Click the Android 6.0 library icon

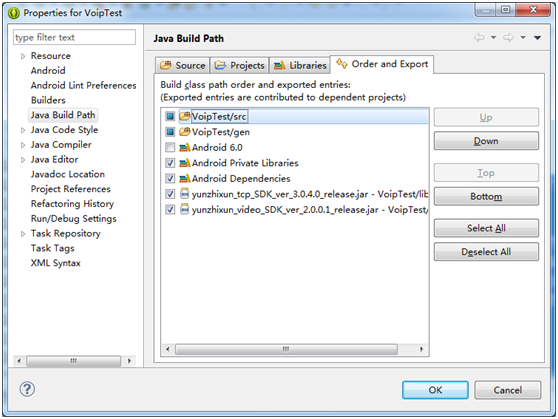point(184,147)
